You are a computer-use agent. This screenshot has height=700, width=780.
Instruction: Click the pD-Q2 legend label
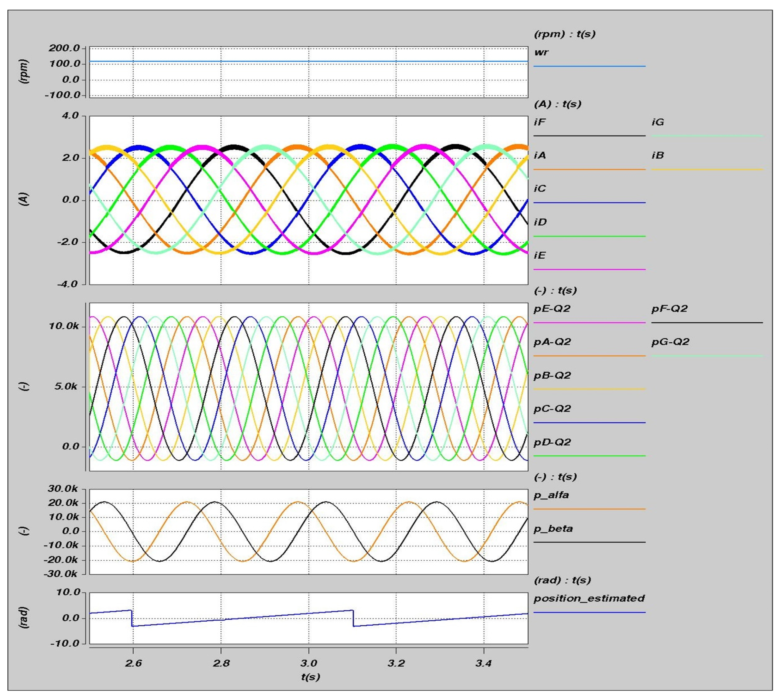[552, 442]
